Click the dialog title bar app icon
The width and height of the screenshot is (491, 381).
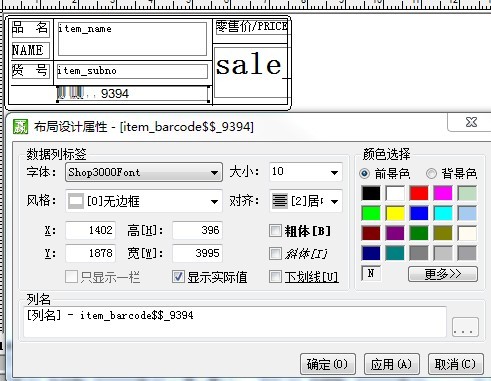[20, 126]
